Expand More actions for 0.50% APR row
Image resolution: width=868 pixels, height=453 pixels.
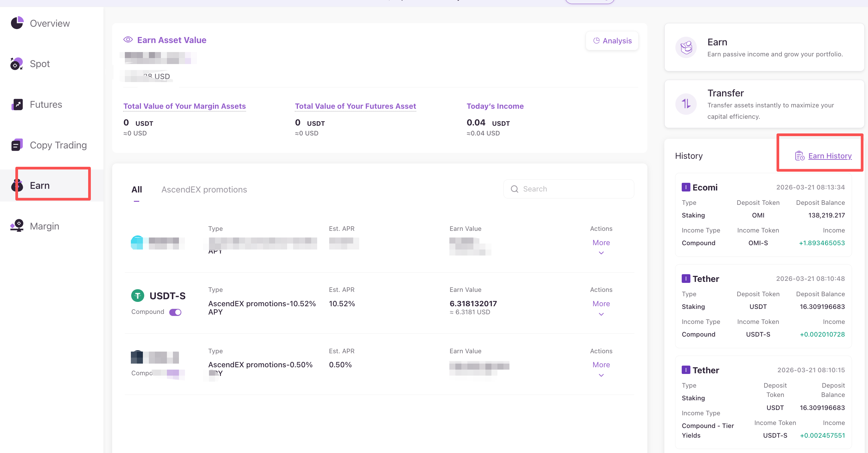(x=601, y=365)
